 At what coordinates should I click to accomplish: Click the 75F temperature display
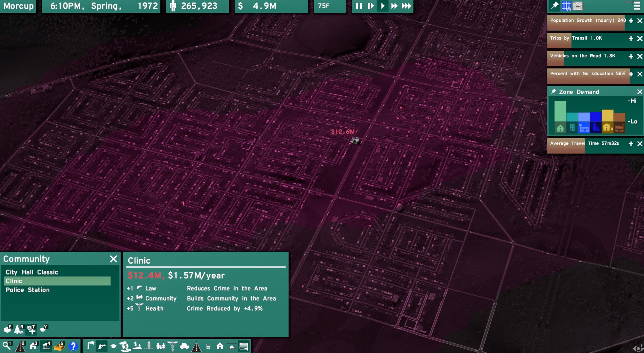(x=330, y=6)
